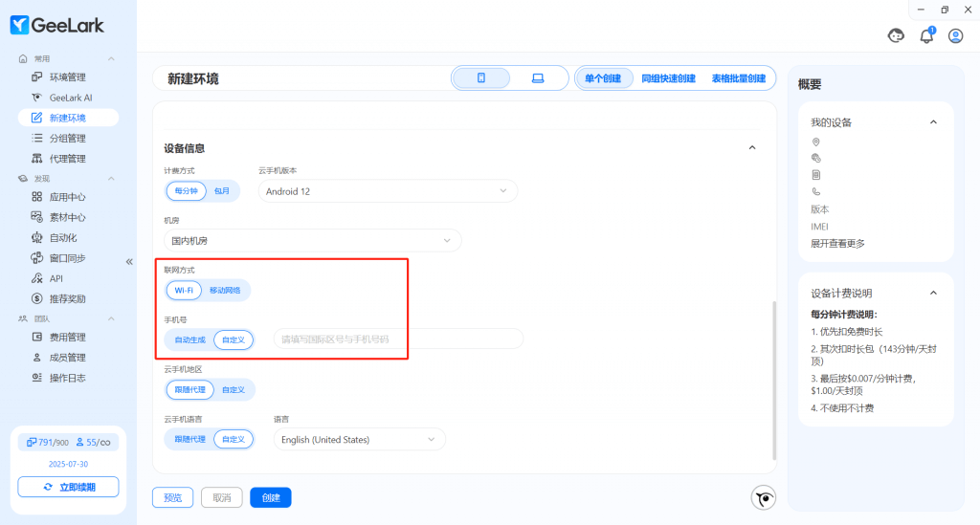Switch to 表格批量创建 tab
The height and width of the screenshot is (525, 980).
[x=738, y=78]
